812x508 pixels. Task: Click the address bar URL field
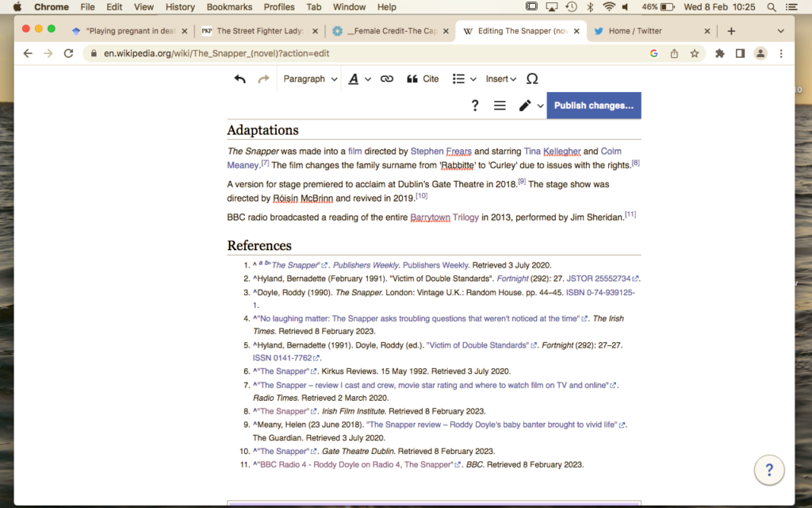pos(357,53)
